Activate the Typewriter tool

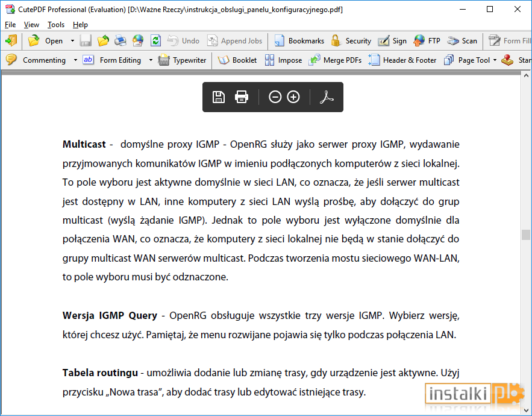click(x=182, y=60)
